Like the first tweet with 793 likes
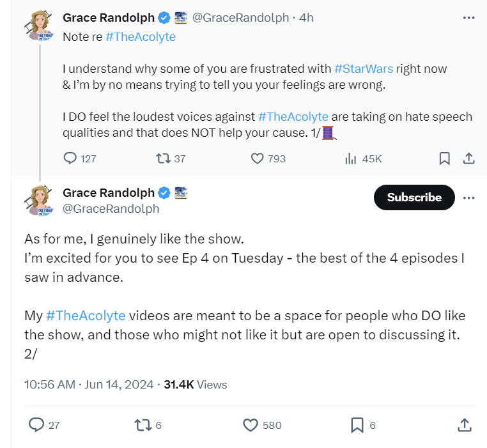The width and height of the screenshot is (487, 448). point(258,158)
